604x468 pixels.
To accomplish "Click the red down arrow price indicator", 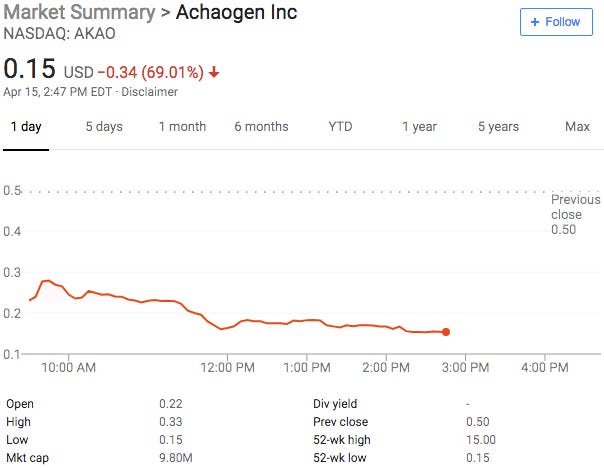I will point(214,72).
